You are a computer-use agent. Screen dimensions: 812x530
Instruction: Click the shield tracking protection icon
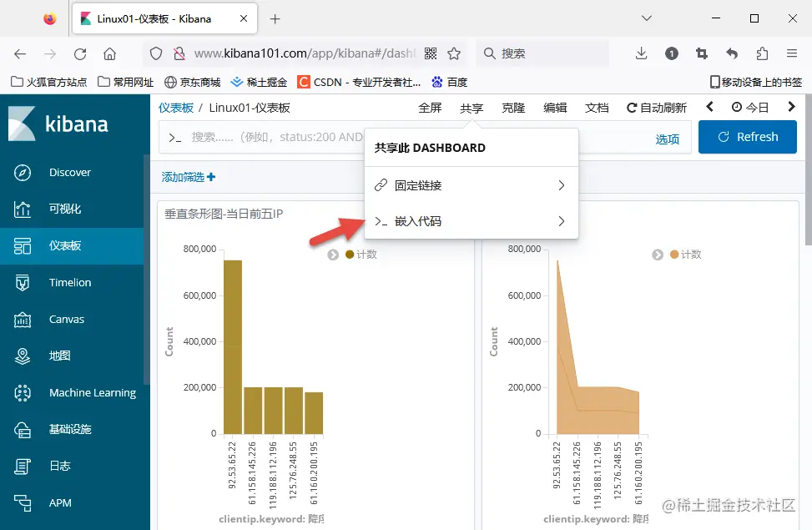click(156, 53)
